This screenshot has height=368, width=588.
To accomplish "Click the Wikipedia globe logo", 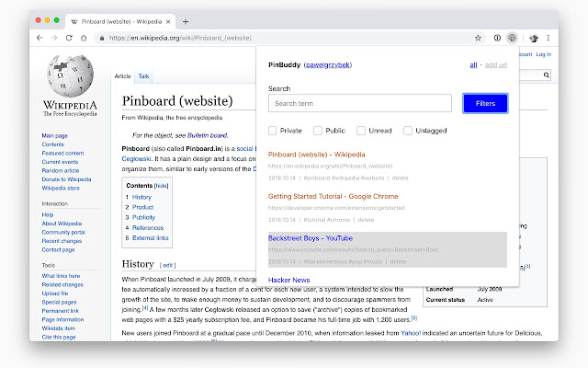I will (x=70, y=76).
